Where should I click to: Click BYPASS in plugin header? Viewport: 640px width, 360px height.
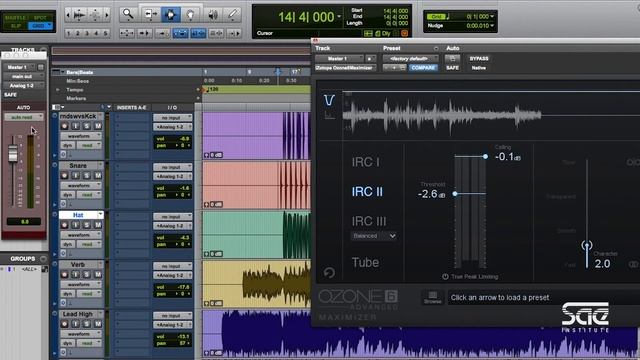click(479, 58)
